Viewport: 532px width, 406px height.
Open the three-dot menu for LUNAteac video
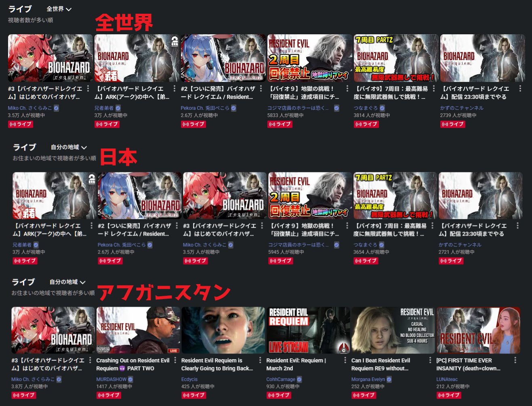click(515, 360)
